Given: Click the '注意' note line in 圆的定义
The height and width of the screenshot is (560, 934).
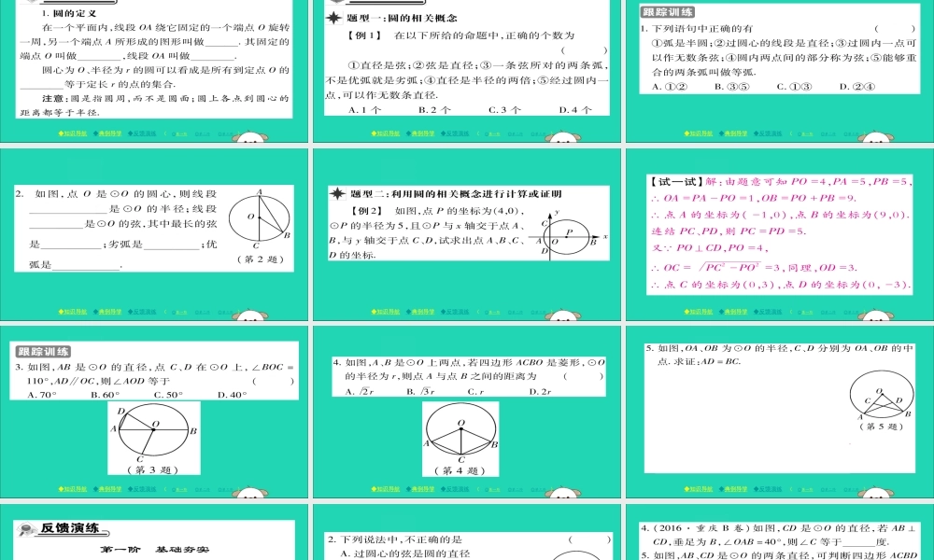Looking at the screenshot, I should [155, 105].
